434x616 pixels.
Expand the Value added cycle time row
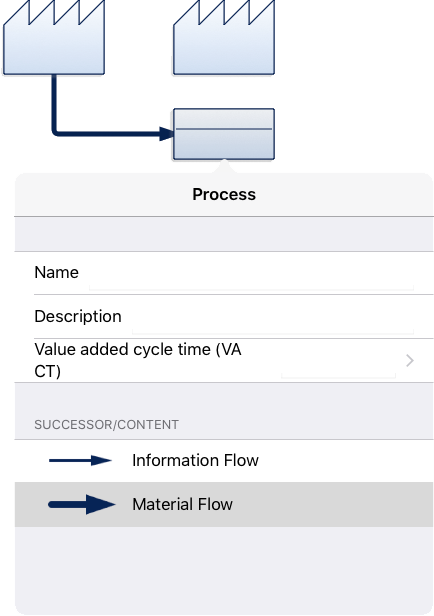point(224,360)
